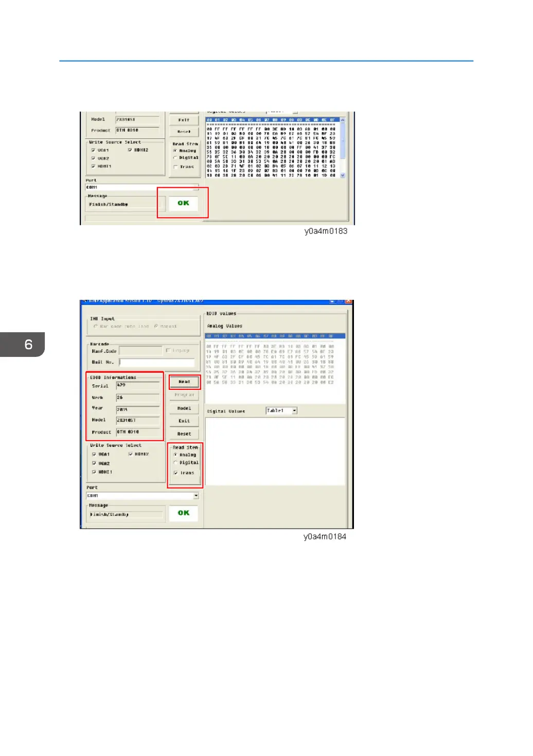Select Manual INI input in figure y0a4m0184

[x=156, y=327]
